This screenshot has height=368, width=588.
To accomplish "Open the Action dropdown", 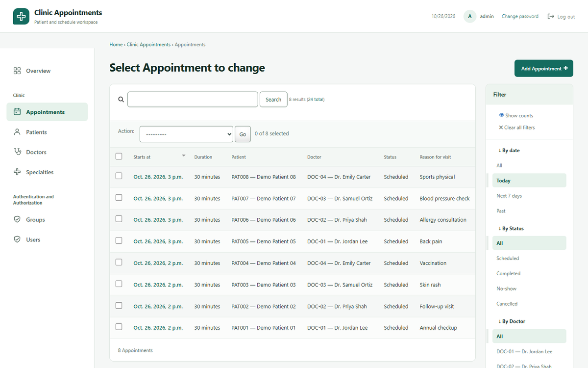I will [186, 134].
